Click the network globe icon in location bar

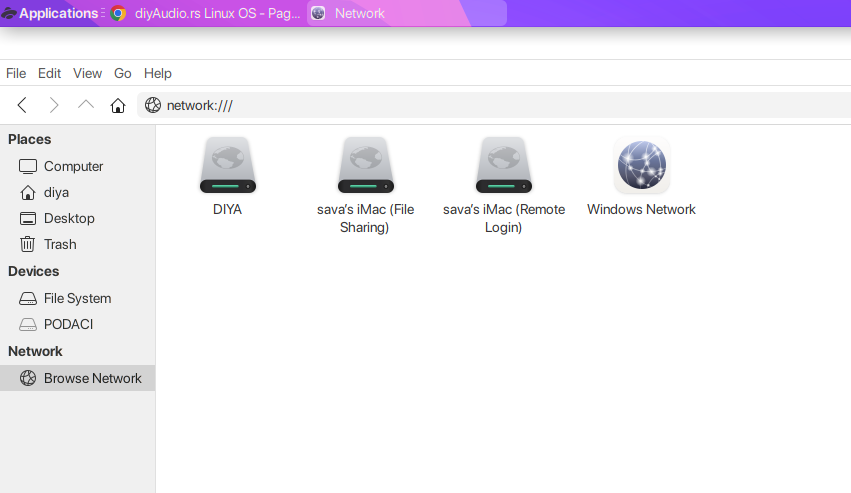[153, 105]
